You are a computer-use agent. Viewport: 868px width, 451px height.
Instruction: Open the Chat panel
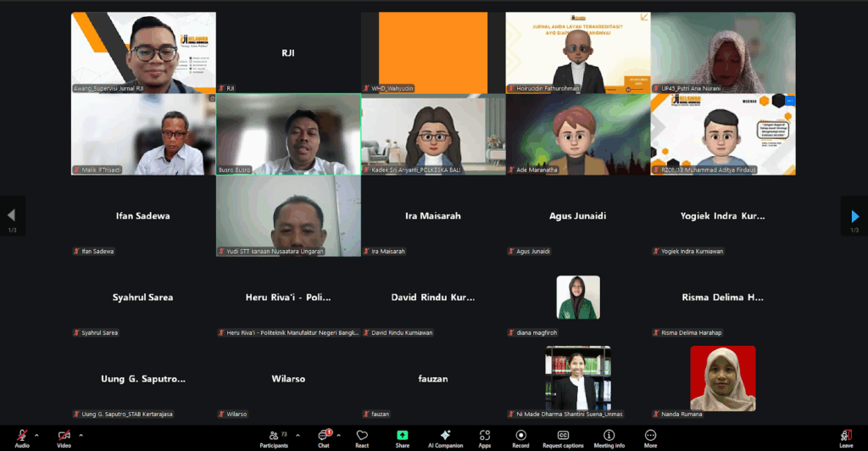pos(323,437)
